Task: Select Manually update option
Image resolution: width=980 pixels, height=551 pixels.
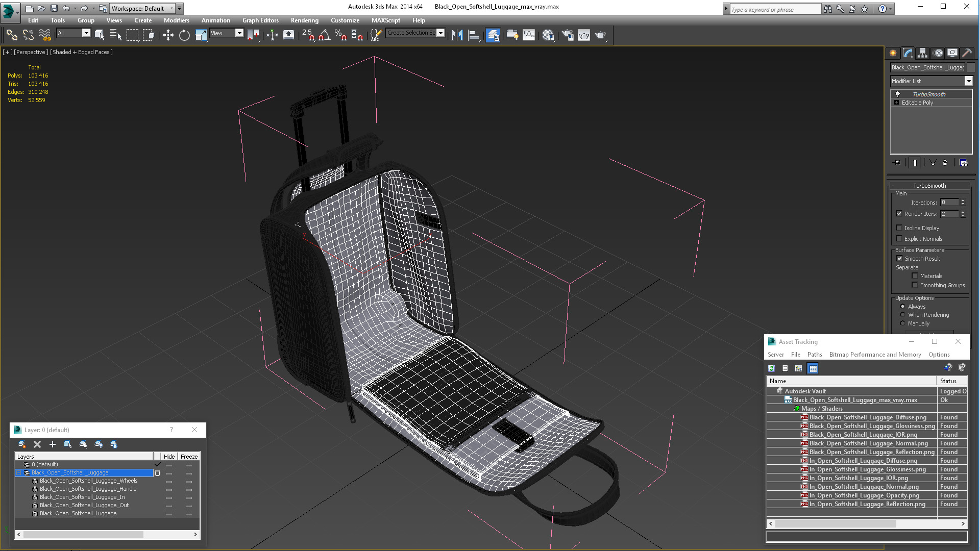Action: click(902, 323)
